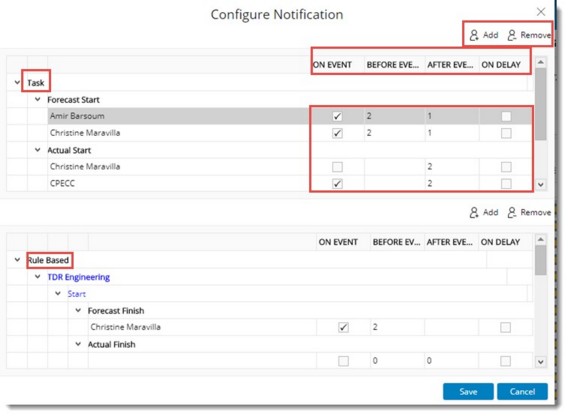Close the Configure Notification dialog
The width and height of the screenshot is (568, 416).
[x=541, y=12]
